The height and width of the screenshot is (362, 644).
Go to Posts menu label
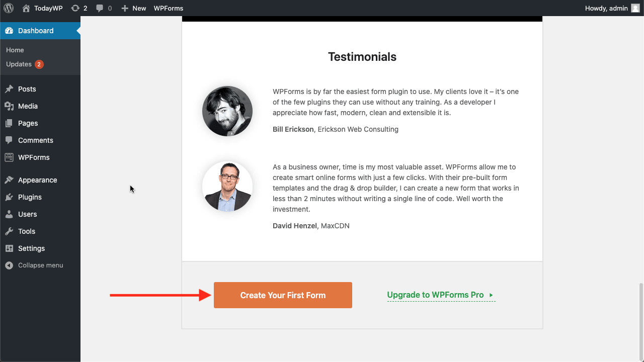27,89
